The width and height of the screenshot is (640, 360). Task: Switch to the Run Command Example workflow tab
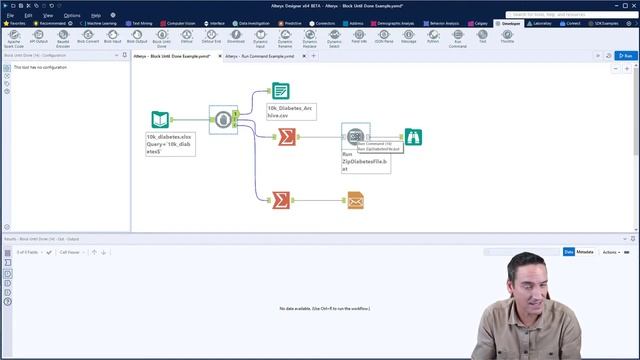(260, 56)
